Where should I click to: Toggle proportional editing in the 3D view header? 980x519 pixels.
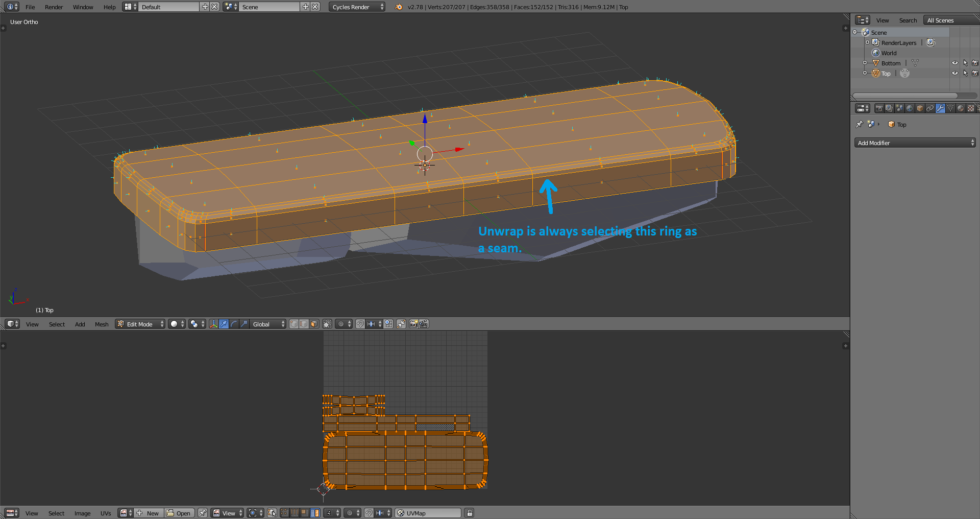click(341, 324)
